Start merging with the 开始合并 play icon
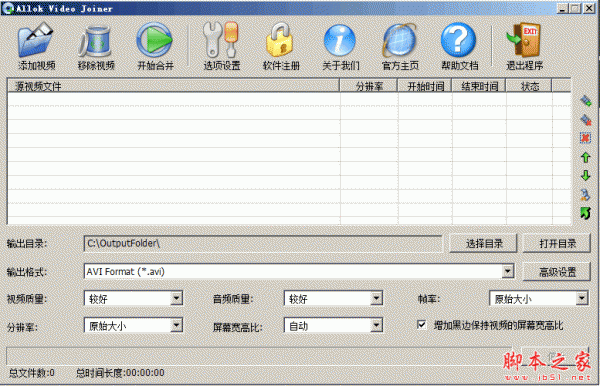 (155, 40)
